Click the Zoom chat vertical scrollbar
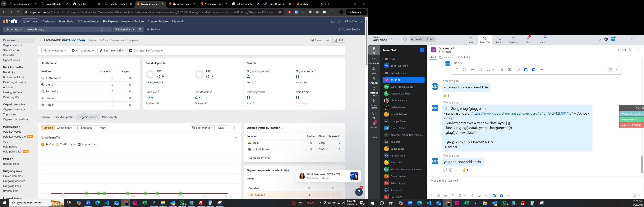 coord(642,164)
